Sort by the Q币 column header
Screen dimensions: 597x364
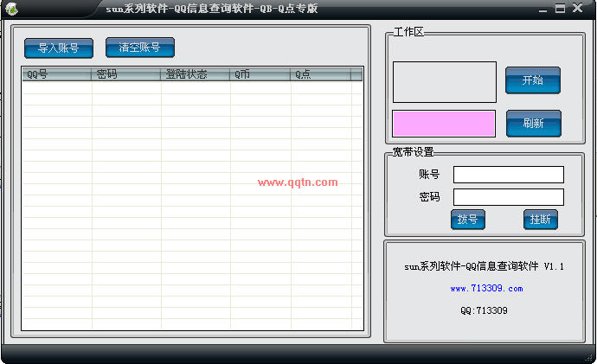coord(260,74)
